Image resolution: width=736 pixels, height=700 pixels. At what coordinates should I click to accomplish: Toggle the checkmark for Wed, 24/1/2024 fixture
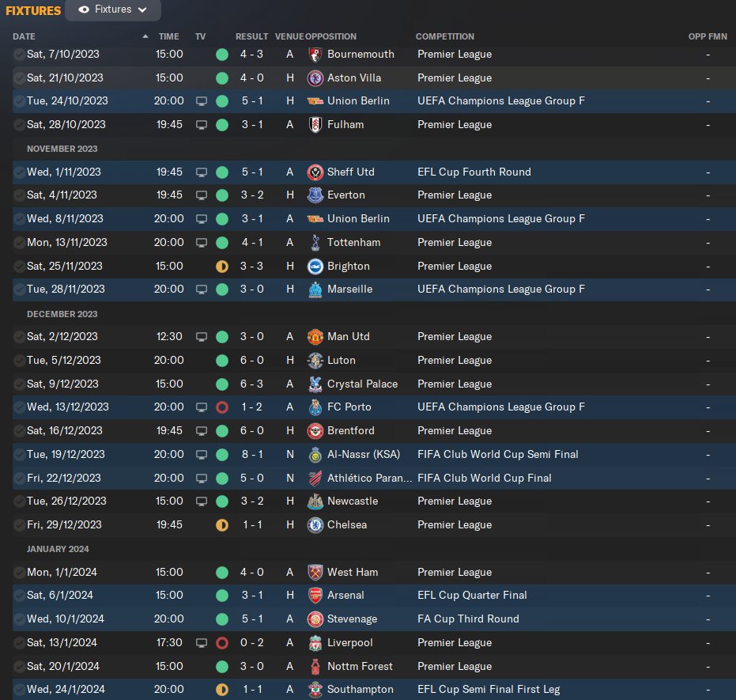19,690
